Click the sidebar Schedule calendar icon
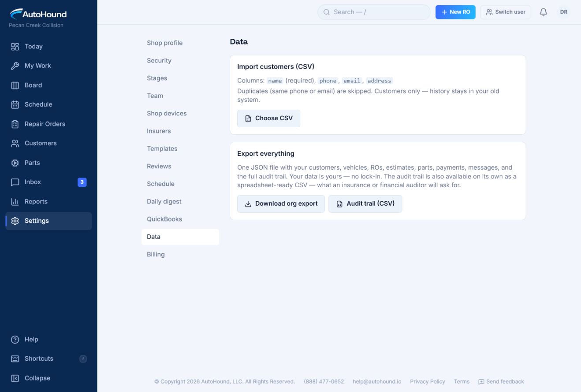The height and width of the screenshot is (392, 581). tap(15, 105)
